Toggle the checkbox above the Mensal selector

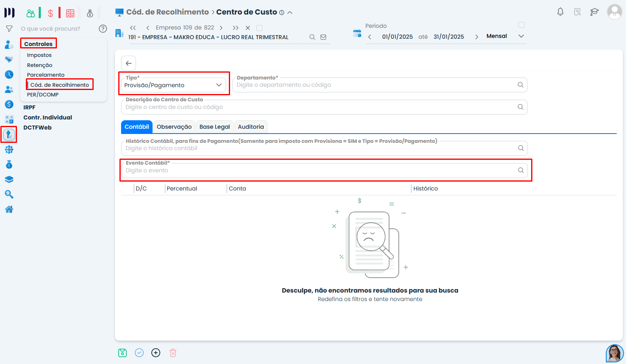coord(521,25)
